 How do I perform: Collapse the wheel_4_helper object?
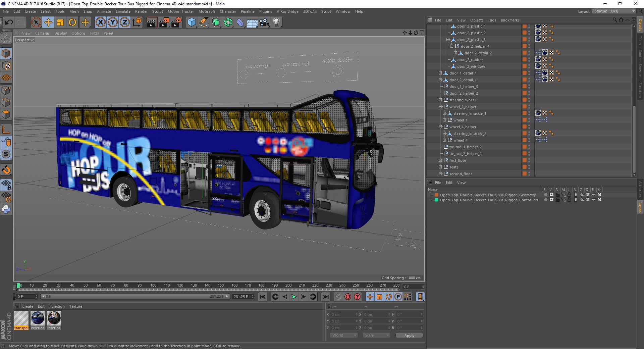point(440,127)
